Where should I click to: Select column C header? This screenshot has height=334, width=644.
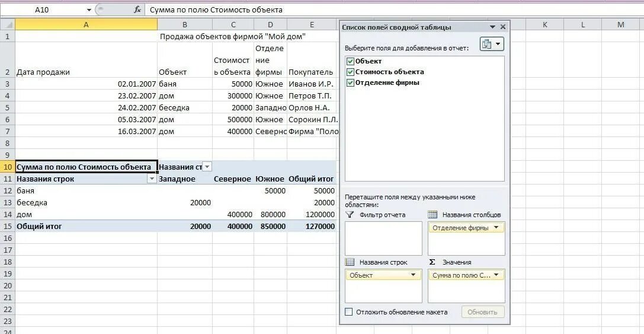233,25
